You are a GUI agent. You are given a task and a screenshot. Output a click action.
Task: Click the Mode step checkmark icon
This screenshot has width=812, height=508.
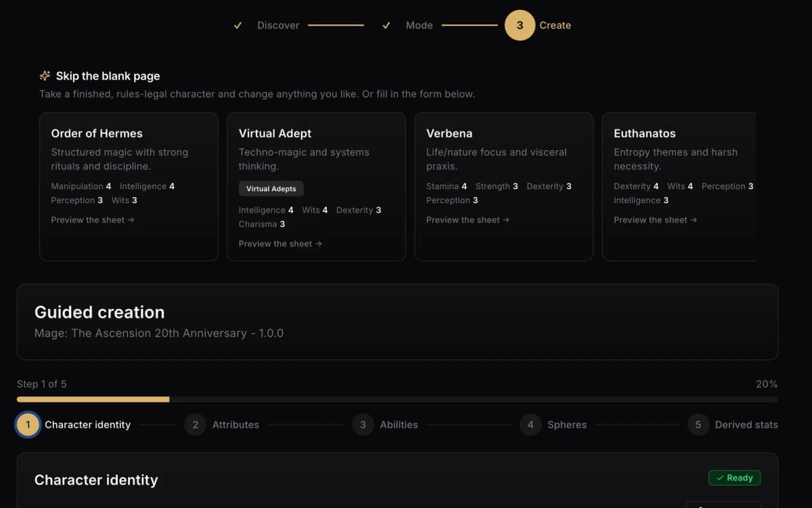click(386, 25)
